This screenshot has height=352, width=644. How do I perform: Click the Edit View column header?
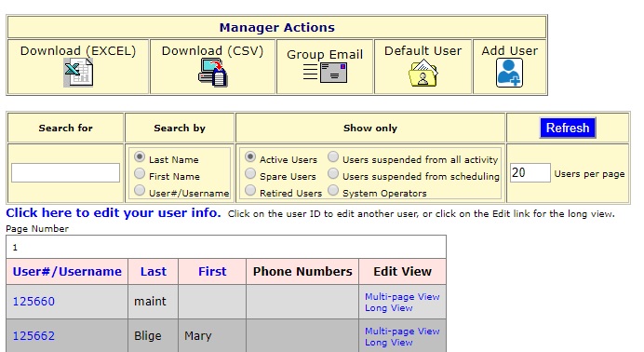click(x=402, y=272)
